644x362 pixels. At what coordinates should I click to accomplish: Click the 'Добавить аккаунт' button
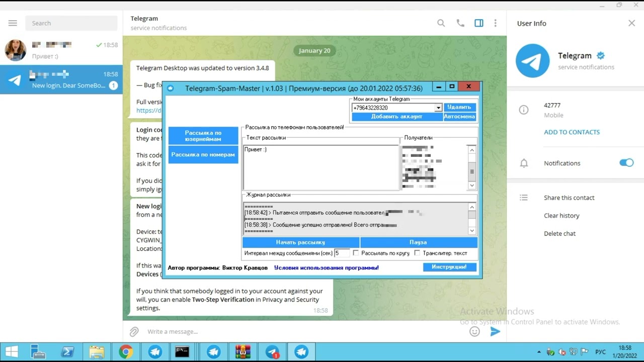(x=397, y=117)
